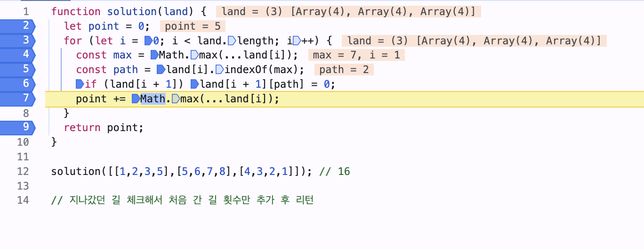This screenshot has width=644, height=249.
Task: Click the Korean comment on line 14
Action: point(182,200)
